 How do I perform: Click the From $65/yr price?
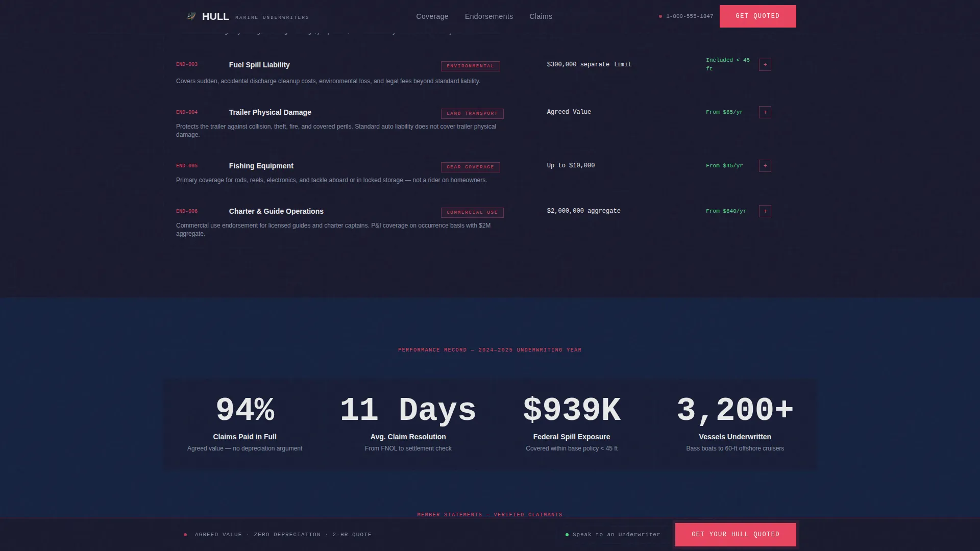pyautogui.click(x=724, y=112)
